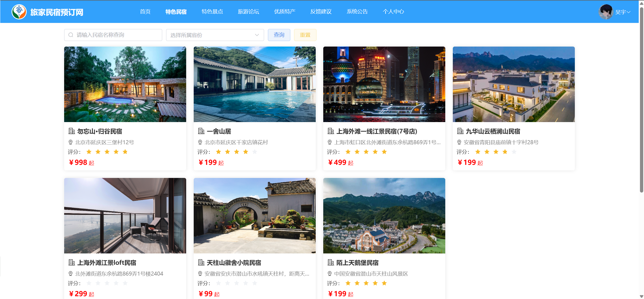Click user avatar picture in header
The height and width of the screenshot is (299, 644).
(606, 12)
